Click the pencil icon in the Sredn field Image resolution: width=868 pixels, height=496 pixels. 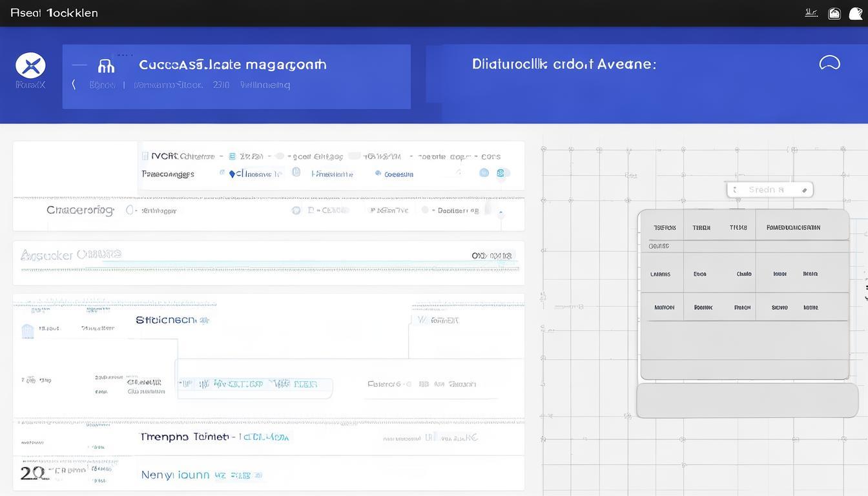(804, 190)
